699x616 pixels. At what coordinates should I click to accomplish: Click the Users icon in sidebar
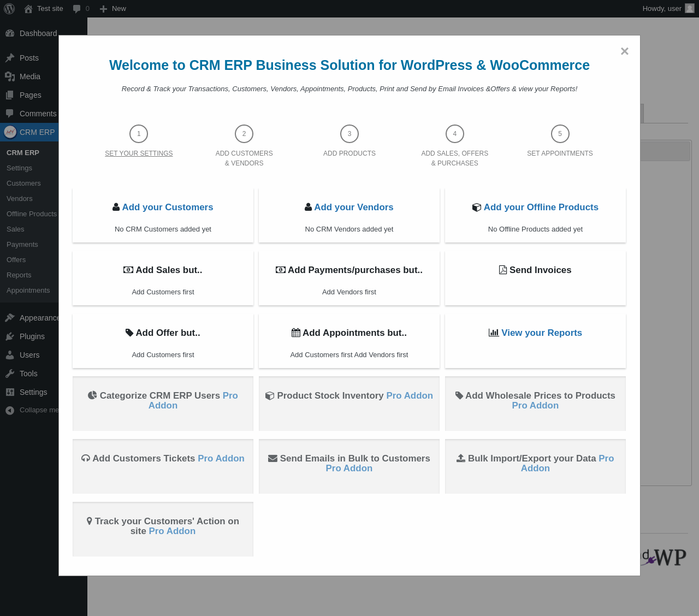click(x=10, y=355)
